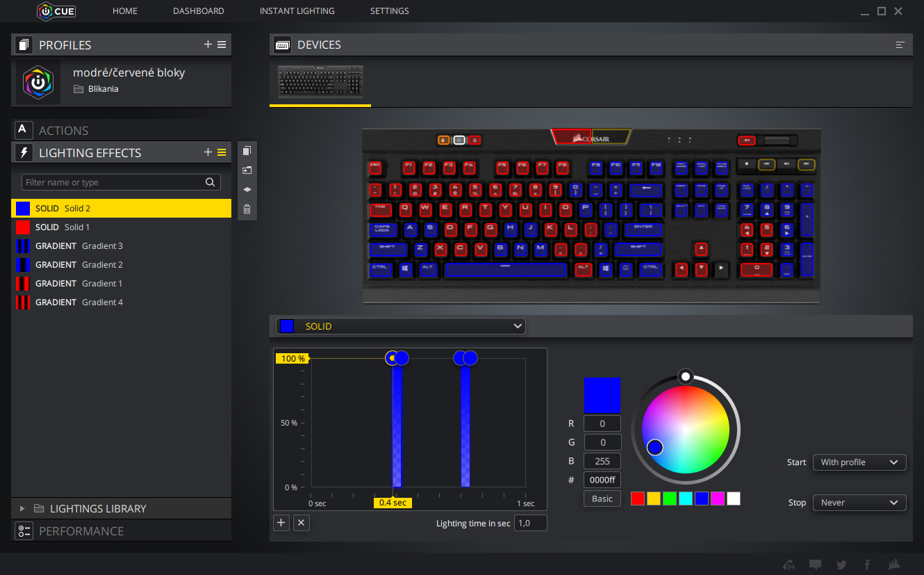924x575 pixels.
Task: Open the Profiles panel hamburger menu
Action: [x=222, y=44]
